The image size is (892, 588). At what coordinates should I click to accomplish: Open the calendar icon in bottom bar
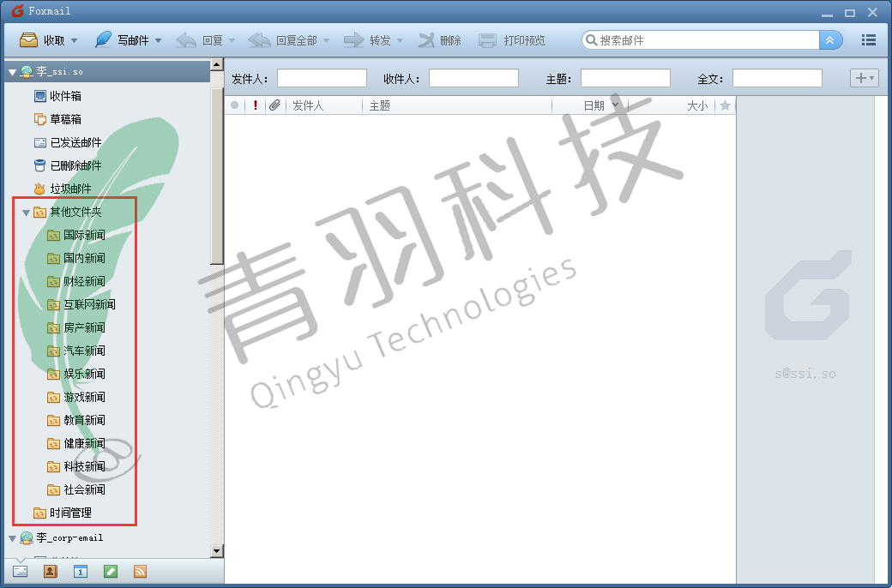coord(80,571)
